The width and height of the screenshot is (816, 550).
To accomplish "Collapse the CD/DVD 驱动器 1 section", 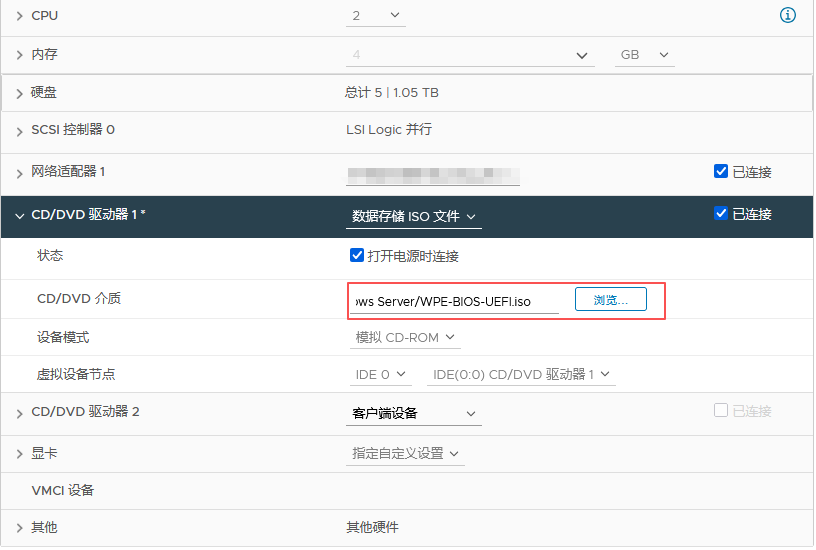I will tap(20, 215).
